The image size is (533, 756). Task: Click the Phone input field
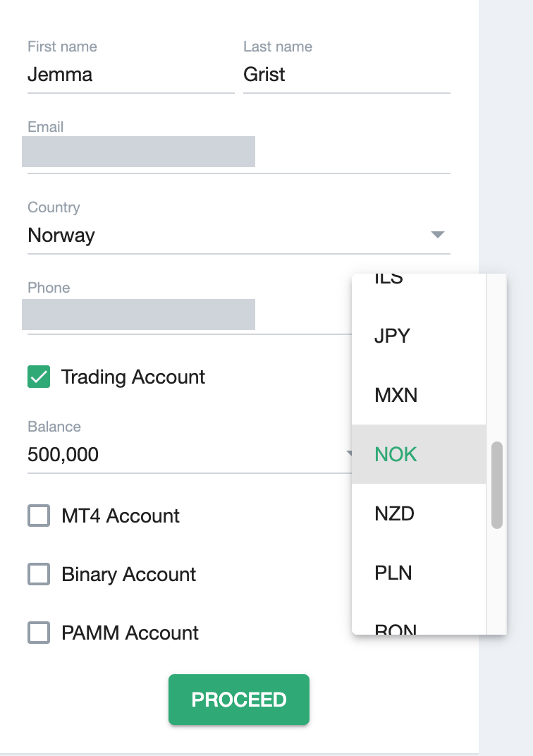coord(138,314)
